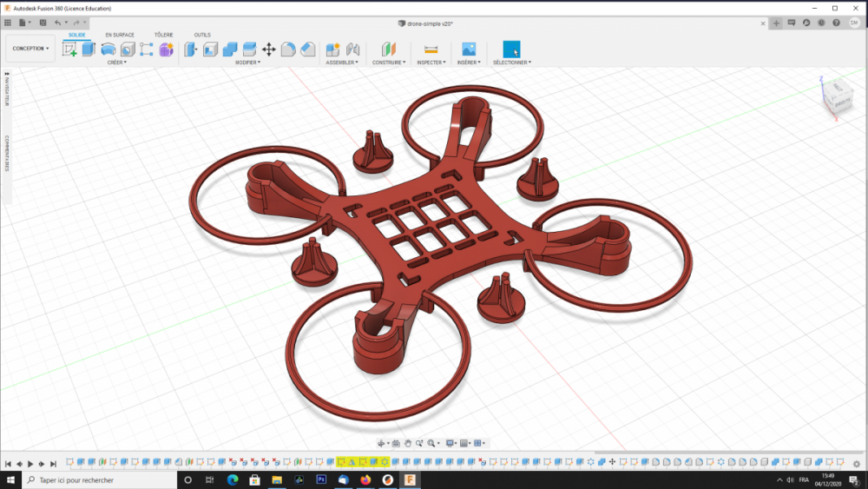Jump to the timeline end
868x489 pixels.
tap(53, 464)
